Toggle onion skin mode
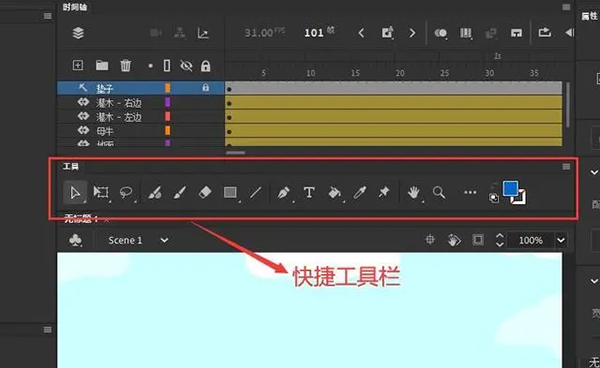Image resolution: width=600 pixels, height=368 pixels. coord(440,33)
